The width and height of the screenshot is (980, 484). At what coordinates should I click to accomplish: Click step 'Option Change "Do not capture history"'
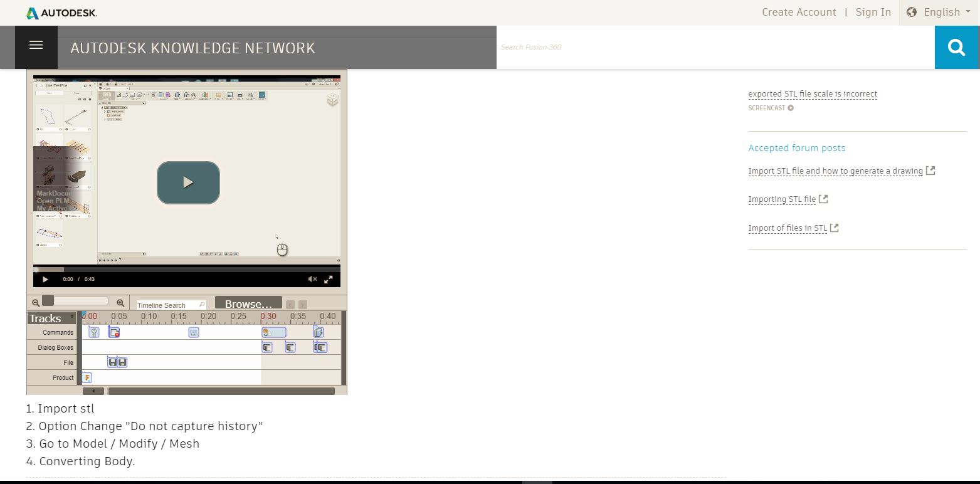150,426
